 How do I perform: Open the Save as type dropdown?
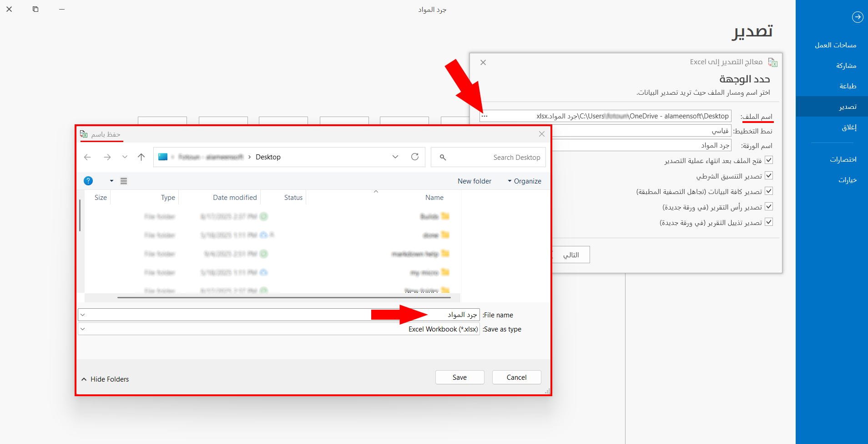coord(83,329)
